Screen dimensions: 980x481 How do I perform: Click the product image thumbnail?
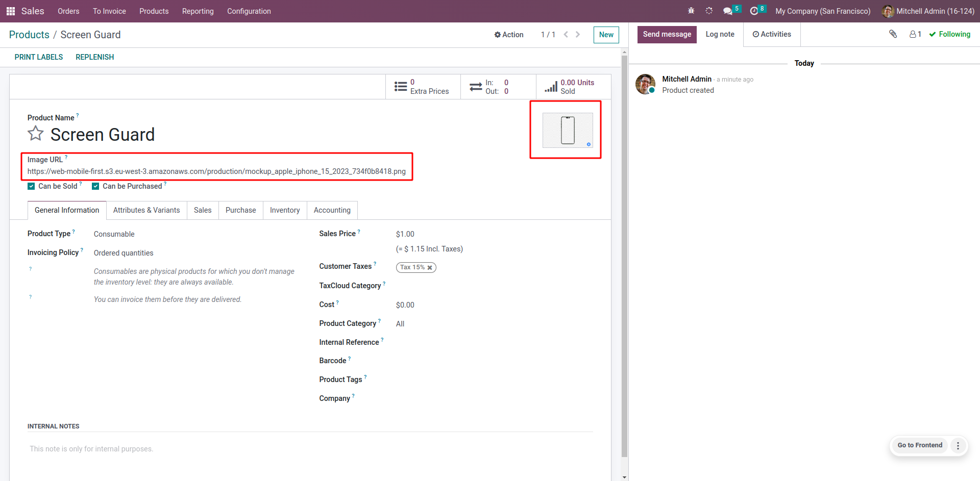[x=568, y=131]
